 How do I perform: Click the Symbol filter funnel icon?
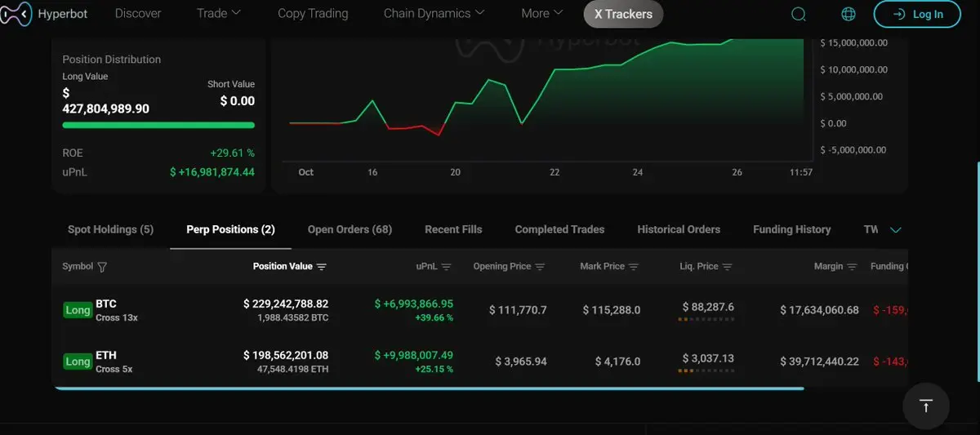coord(102,267)
